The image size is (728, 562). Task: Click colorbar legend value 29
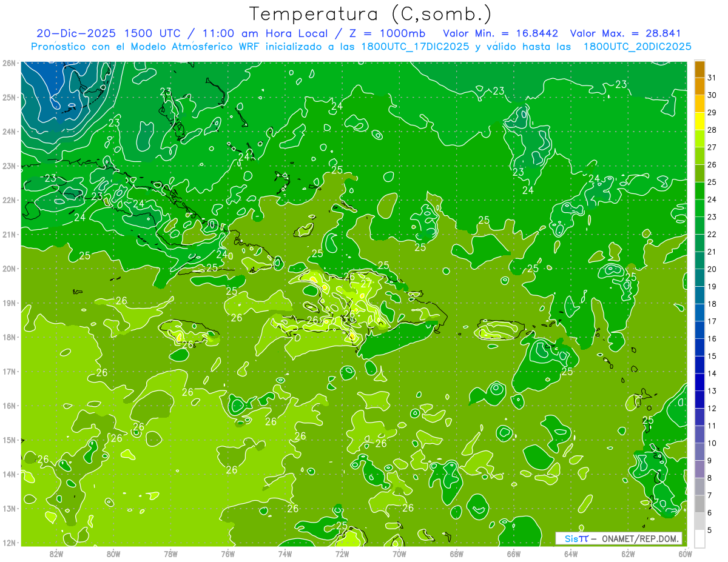(712, 113)
